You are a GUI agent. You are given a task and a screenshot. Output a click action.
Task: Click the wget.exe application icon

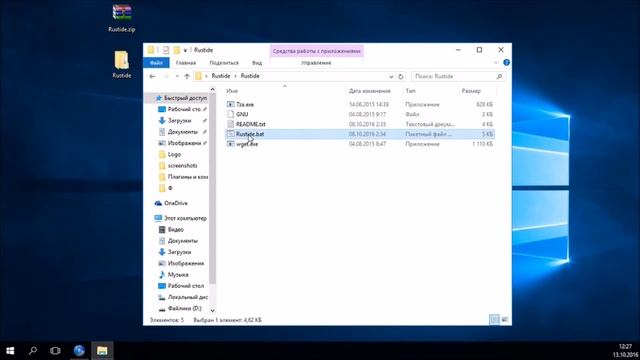(231, 144)
